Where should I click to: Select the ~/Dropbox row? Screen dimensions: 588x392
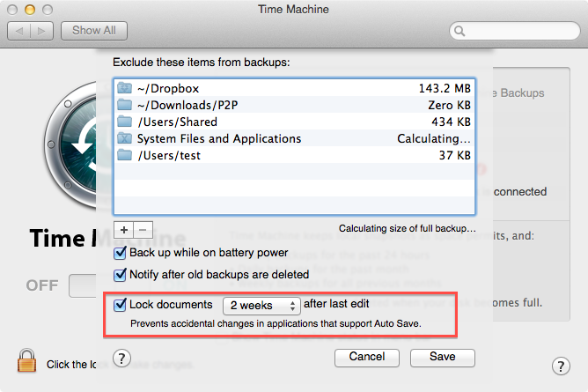(x=294, y=88)
